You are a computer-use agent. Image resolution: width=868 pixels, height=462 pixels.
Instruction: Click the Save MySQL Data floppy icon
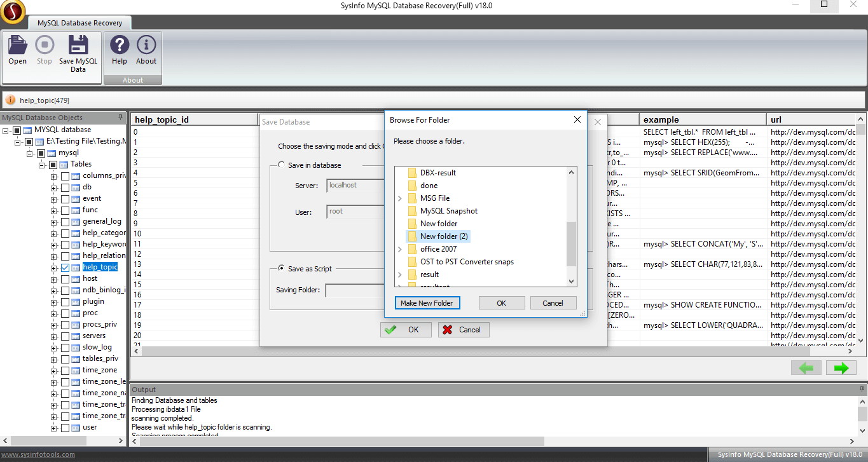pyautogui.click(x=78, y=46)
